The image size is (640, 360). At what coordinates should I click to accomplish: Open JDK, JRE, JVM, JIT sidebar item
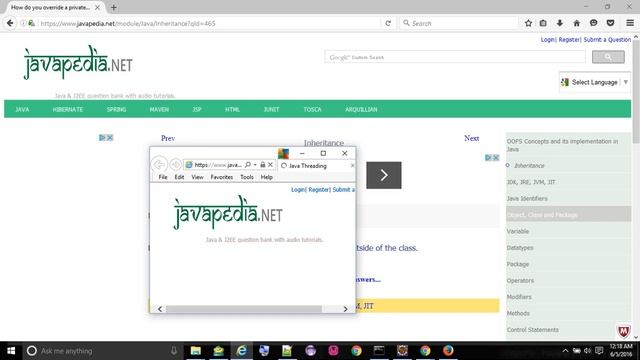(531, 182)
